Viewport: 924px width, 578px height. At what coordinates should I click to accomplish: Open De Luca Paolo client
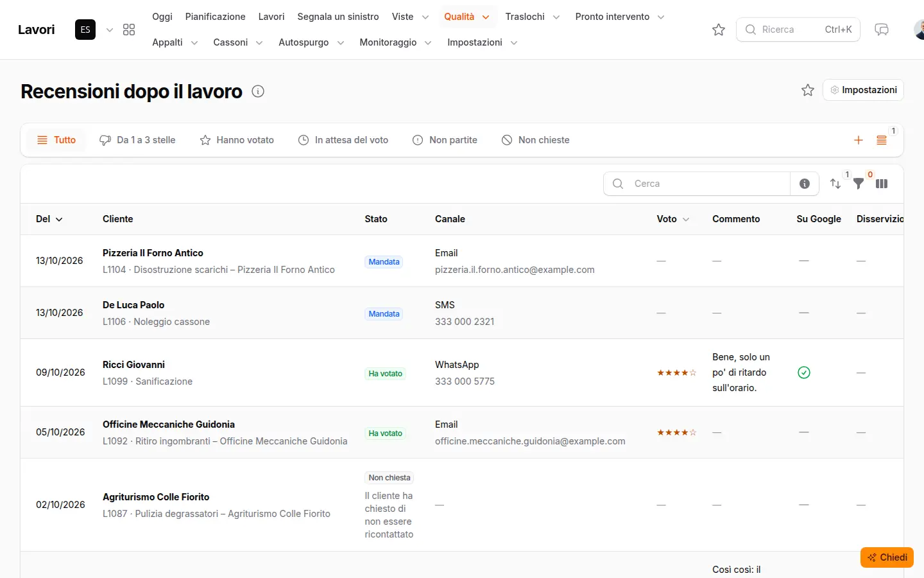coord(133,305)
